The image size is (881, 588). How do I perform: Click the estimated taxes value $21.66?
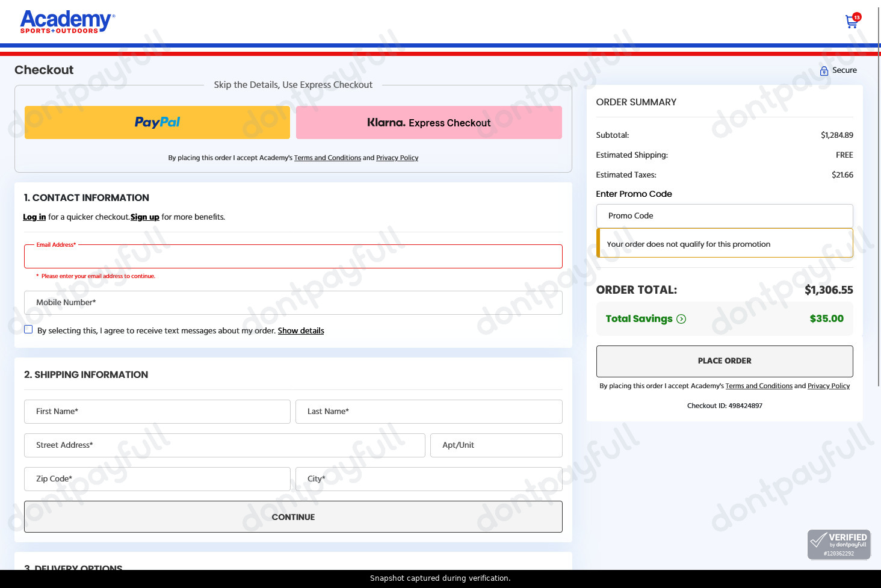pyautogui.click(x=842, y=175)
